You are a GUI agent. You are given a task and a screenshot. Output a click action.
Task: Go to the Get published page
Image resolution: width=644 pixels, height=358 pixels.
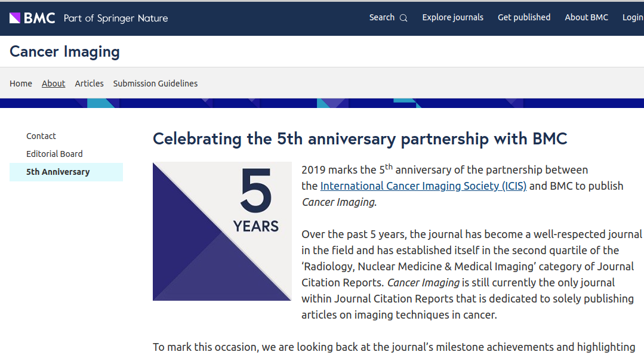(x=524, y=17)
